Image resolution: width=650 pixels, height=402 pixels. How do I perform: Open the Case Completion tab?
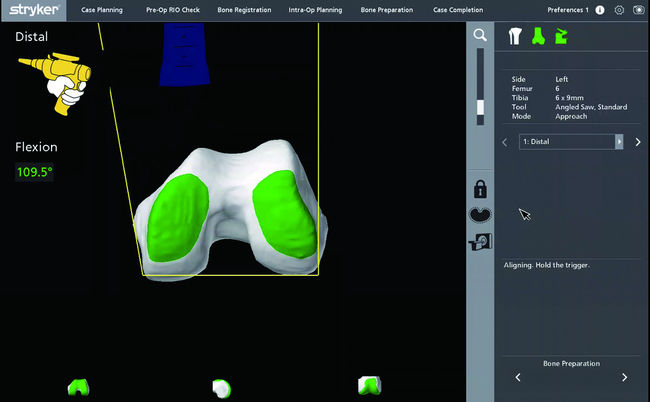pyautogui.click(x=458, y=10)
